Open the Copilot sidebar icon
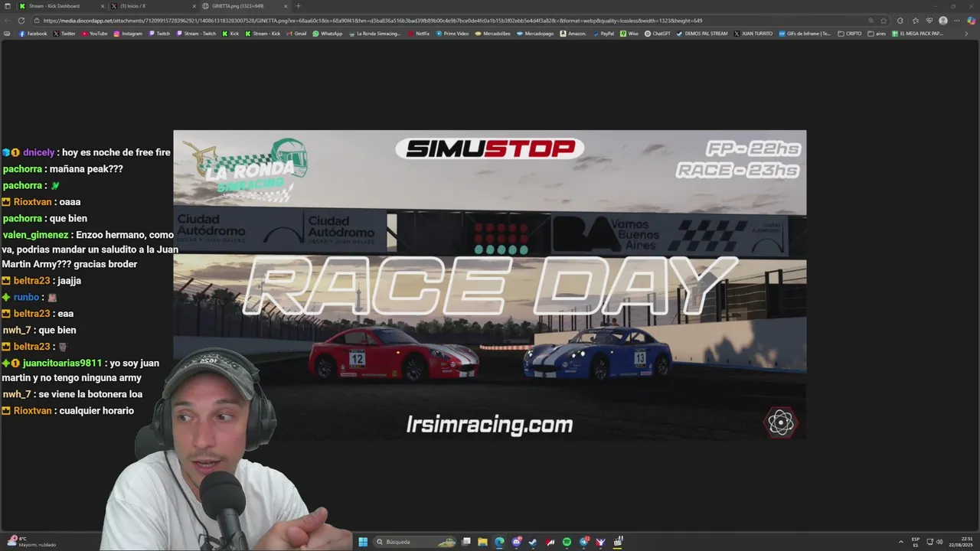 (972, 21)
